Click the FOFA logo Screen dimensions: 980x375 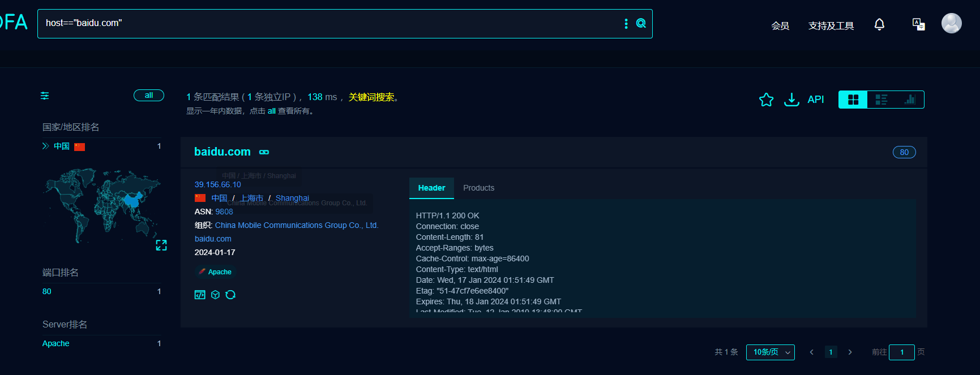14,23
